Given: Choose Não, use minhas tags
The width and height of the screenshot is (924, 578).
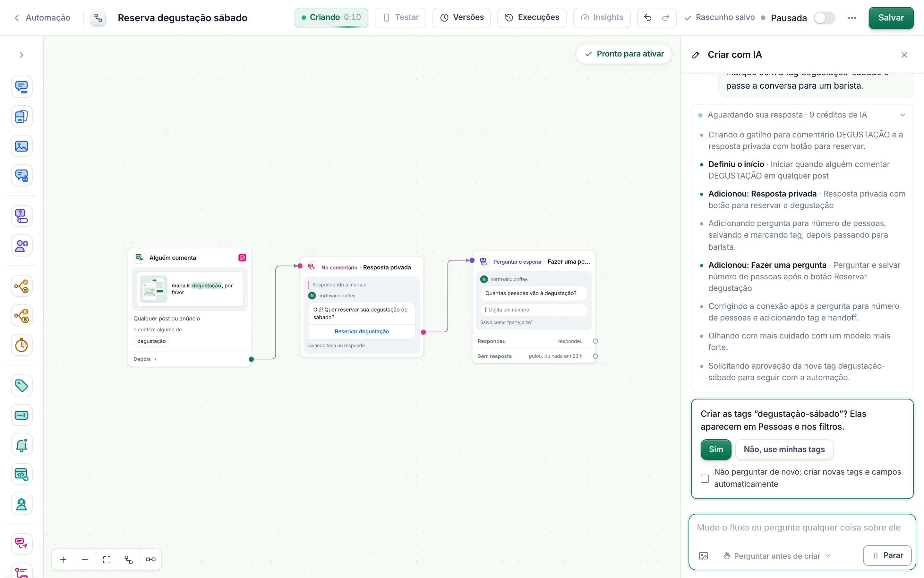Looking at the screenshot, I should tap(784, 450).
